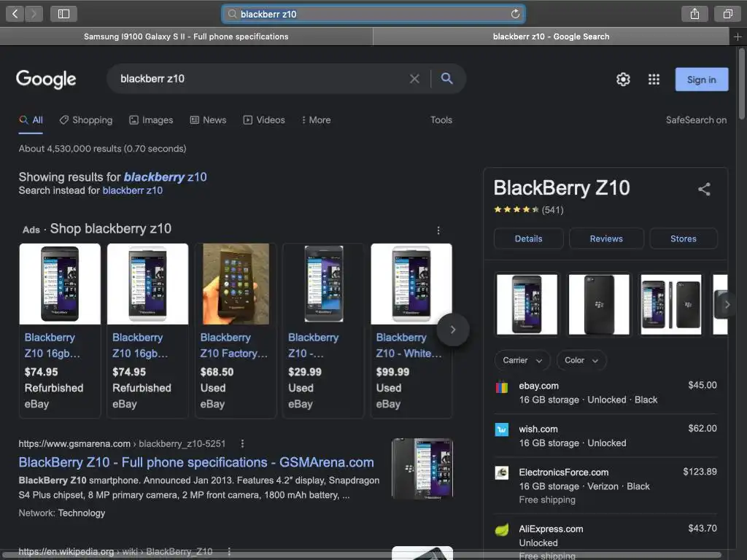
Task: Switch to Videos results
Action: [264, 120]
